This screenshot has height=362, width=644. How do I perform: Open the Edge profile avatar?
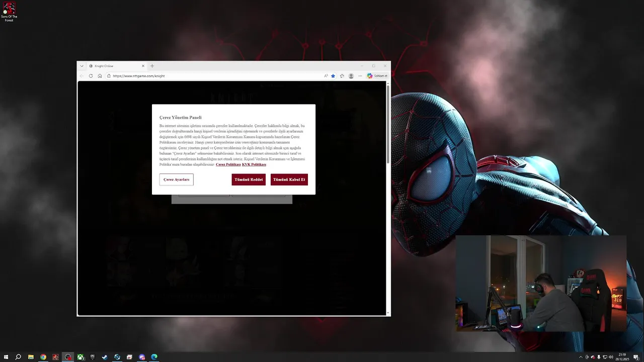pyautogui.click(x=351, y=76)
